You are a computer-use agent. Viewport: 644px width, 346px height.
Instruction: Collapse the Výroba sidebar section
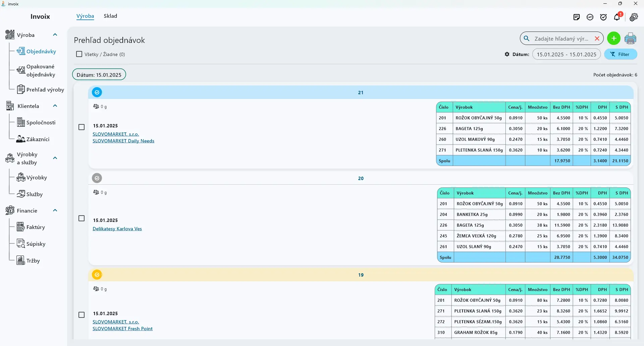coord(55,35)
